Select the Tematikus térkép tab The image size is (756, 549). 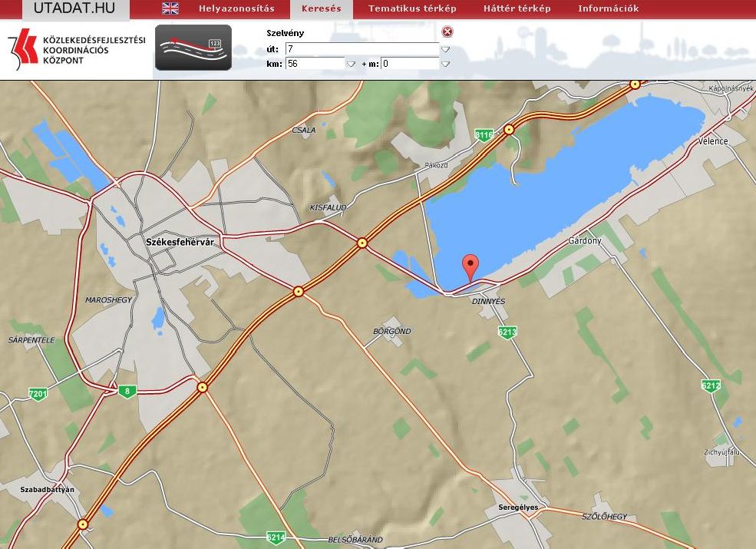(x=412, y=9)
